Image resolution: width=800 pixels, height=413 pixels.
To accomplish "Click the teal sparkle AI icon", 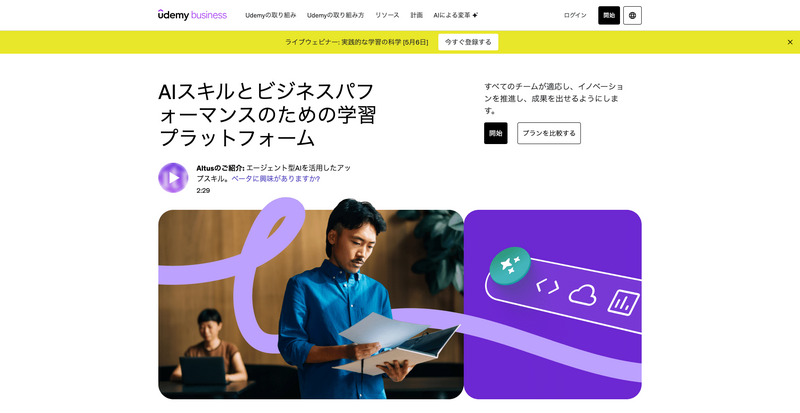I will 510,265.
